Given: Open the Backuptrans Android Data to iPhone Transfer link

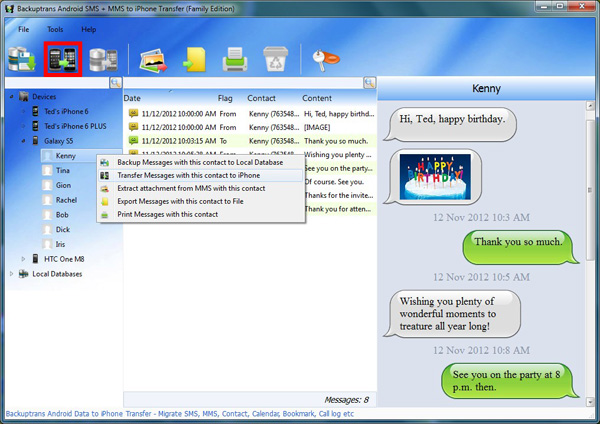Looking at the screenshot, I should 179,414.
